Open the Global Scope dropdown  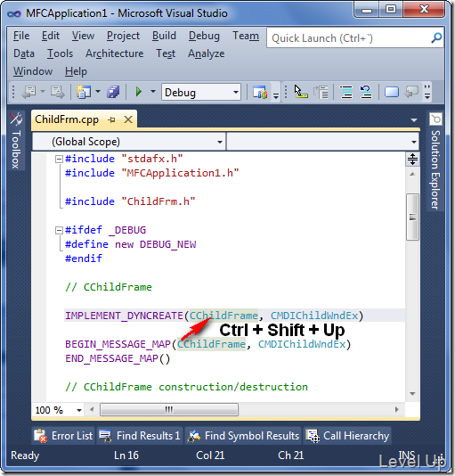click(x=128, y=142)
